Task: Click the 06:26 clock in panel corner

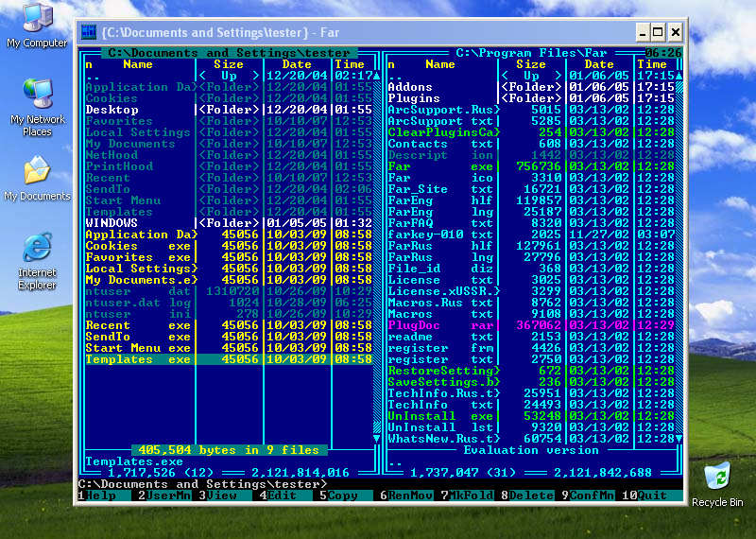Action: click(663, 53)
